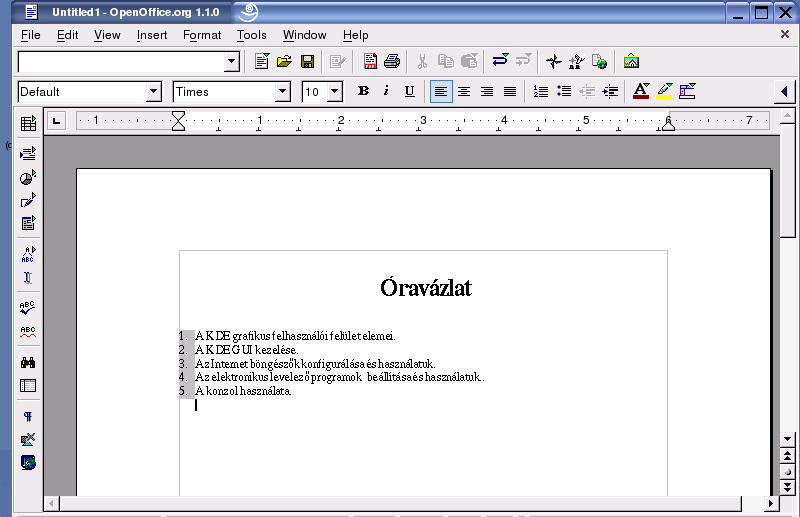Toggle nonprinting characters paragraph mark icon

tap(28, 416)
